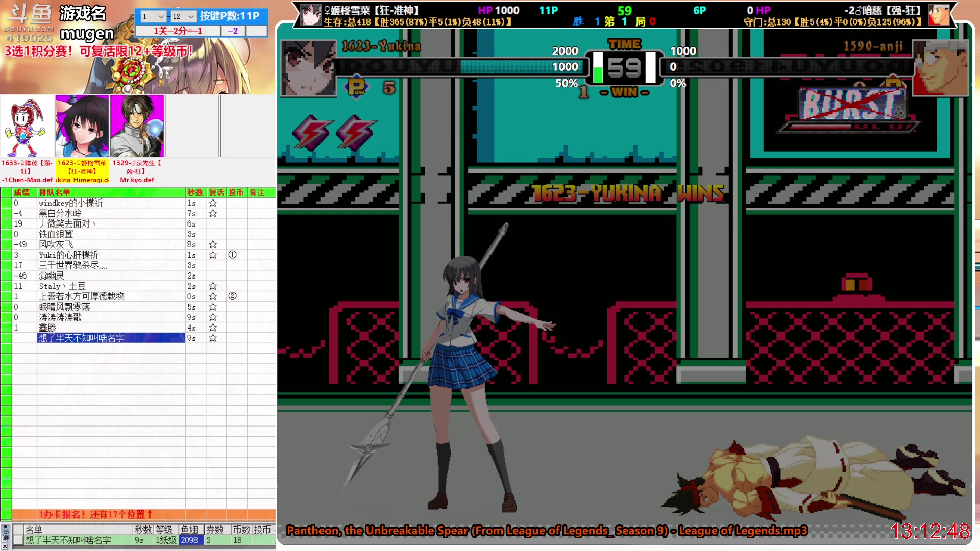Screen dimensions: 980x551
Task: Click the revive star for 涛涛涛歌
Action: point(213,317)
